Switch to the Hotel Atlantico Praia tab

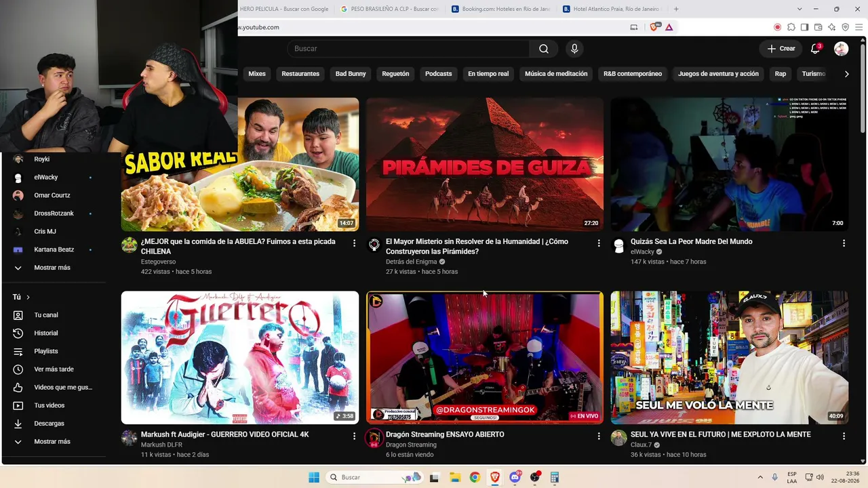click(612, 9)
